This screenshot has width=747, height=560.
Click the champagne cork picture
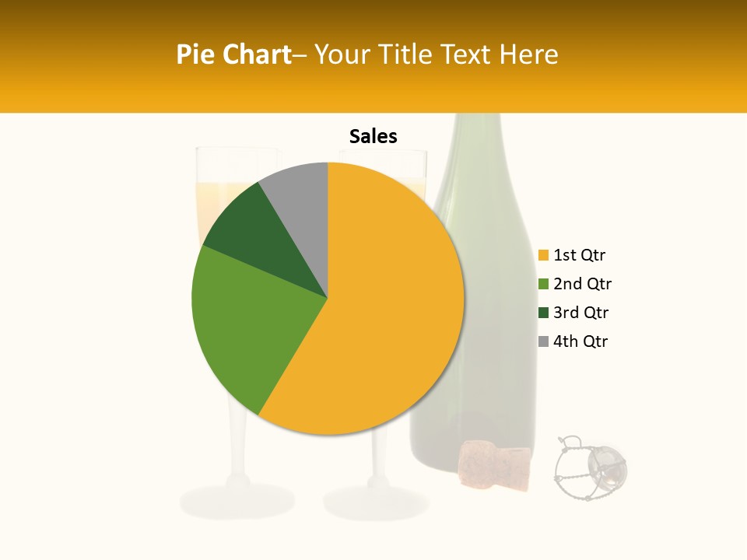click(495, 465)
